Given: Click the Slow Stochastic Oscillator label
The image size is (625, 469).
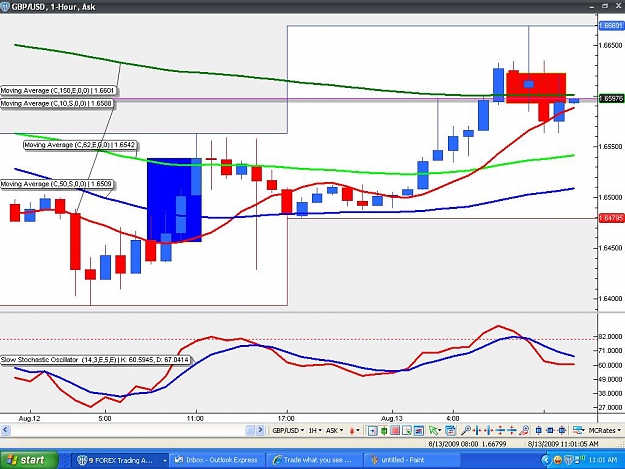Looking at the screenshot, I should pos(95,360).
